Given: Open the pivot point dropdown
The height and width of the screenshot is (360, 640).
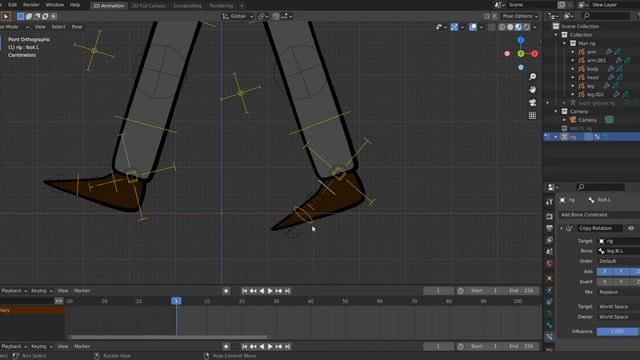Looking at the screenshot, I should pos(262,16).
